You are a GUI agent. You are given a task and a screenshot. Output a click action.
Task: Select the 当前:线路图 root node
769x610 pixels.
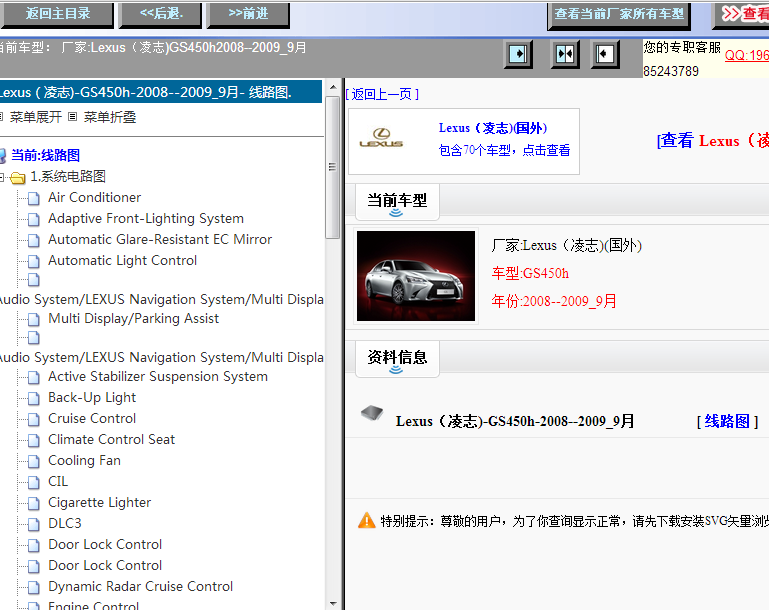click(45, 155)
